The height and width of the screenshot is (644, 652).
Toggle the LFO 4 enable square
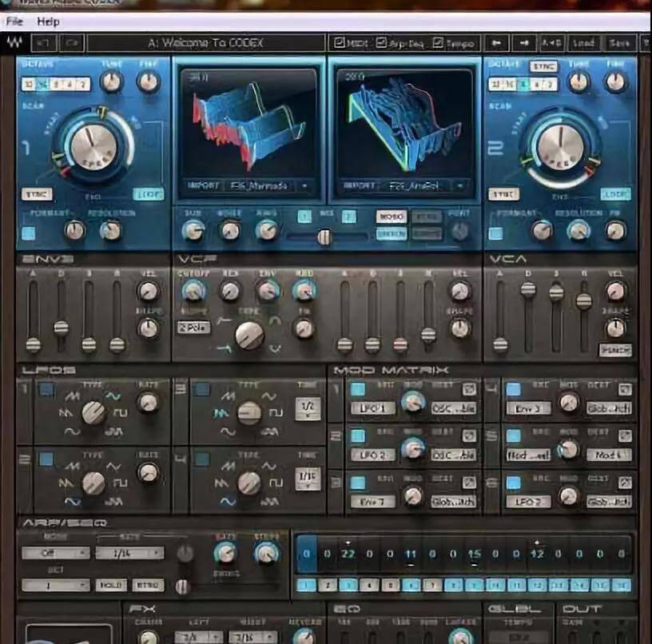point(202,459)
